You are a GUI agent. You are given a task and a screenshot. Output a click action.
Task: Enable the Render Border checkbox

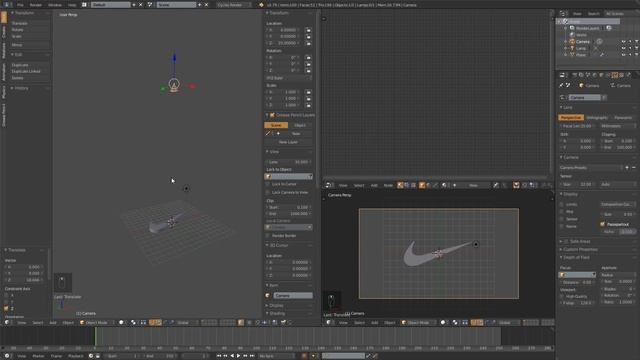coord(268,236)
